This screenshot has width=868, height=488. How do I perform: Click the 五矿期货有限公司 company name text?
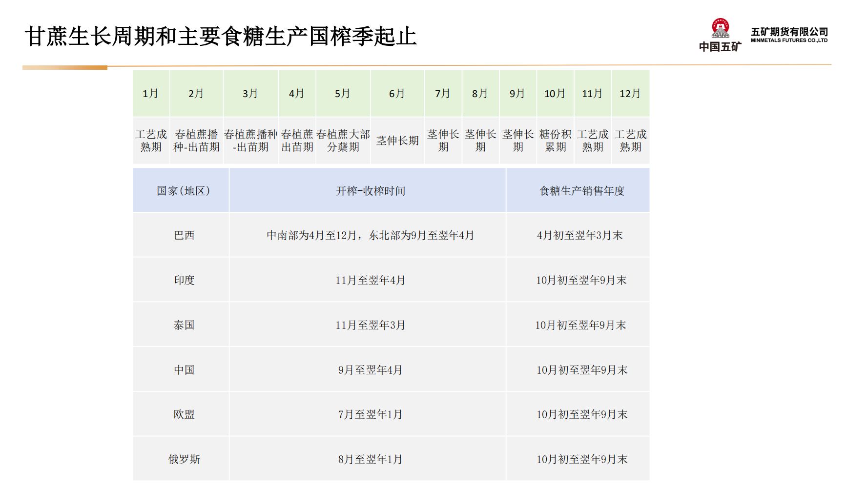click(x=789, y=32)
